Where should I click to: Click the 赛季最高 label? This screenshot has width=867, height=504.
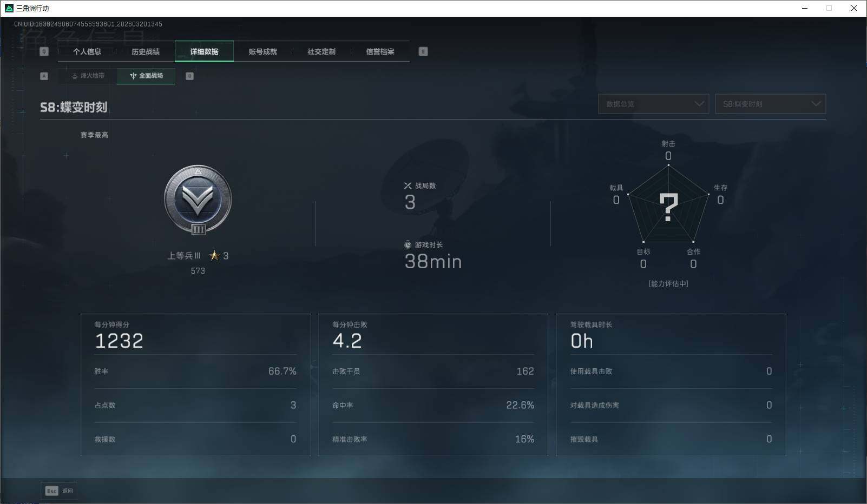pyautogui.click(x=94, y=135)
